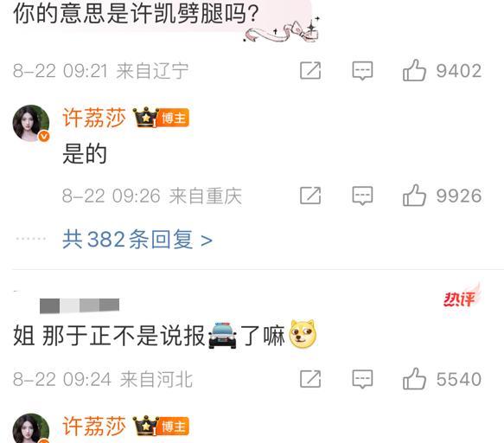Tap the reply icon on the 09:26 reply
The width and height of the screenshot is (504, 443).
[362, 196]
